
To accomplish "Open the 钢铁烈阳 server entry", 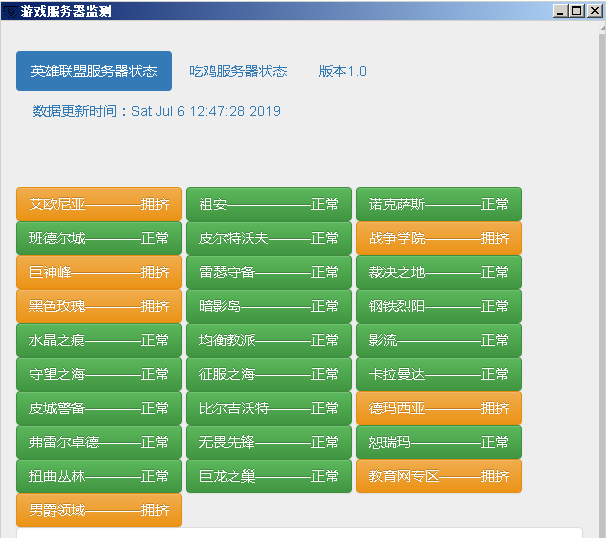I will tap(439, 306).
